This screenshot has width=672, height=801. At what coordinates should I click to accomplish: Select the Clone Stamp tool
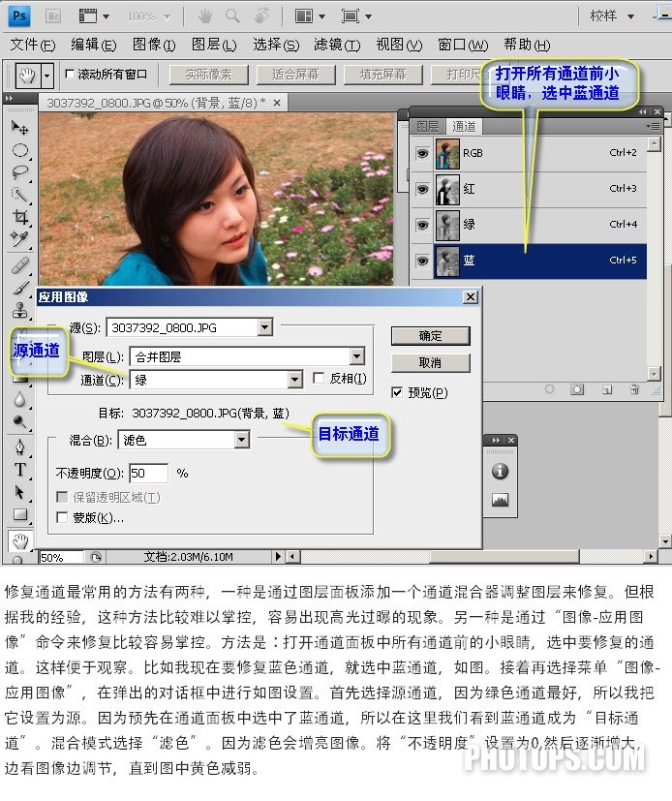tap(19, 310)
